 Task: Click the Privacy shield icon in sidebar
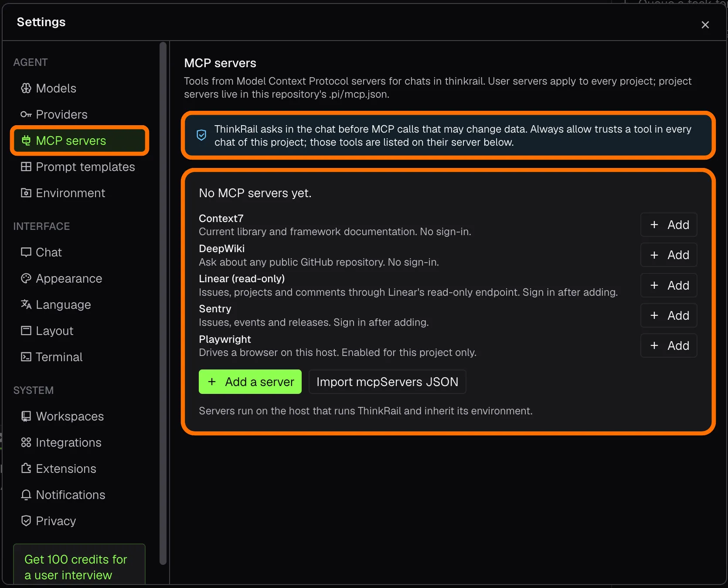(26, 521)
